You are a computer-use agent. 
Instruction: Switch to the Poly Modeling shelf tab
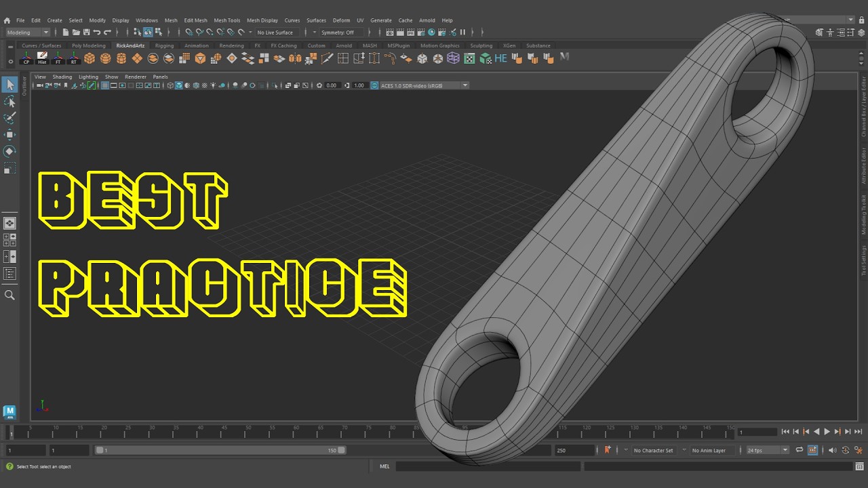(x=89, y=45)
